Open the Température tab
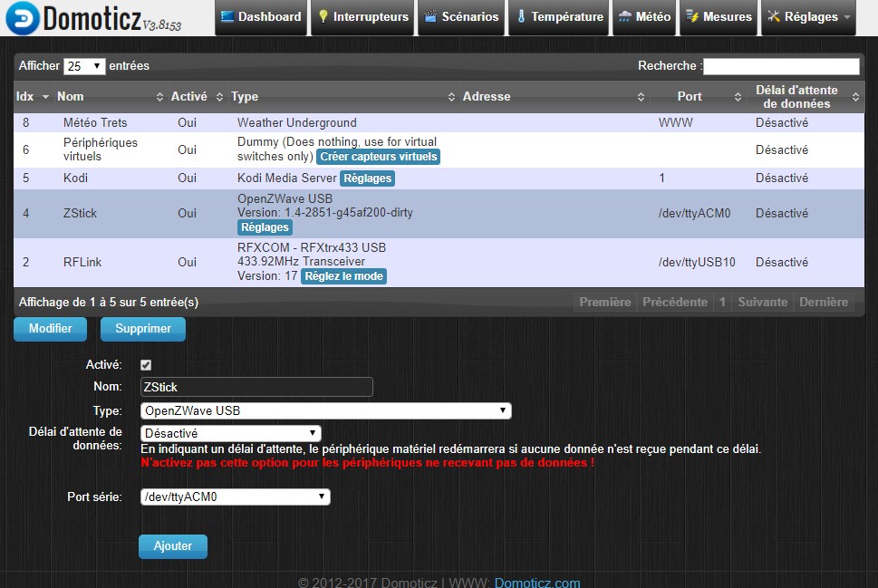Image resolution: width=878 pixels, height=588 pixels. (x=559, y=17)
